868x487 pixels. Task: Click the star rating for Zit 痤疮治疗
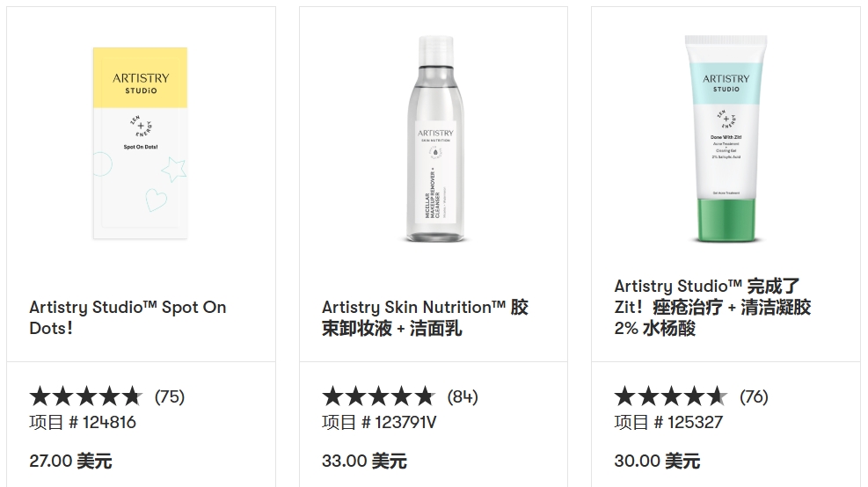point(670,396)
